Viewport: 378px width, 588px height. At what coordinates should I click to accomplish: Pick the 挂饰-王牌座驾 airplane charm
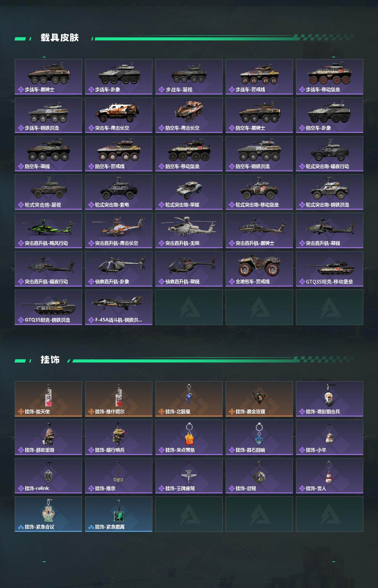pyautogui.click(x=189, y=476)
